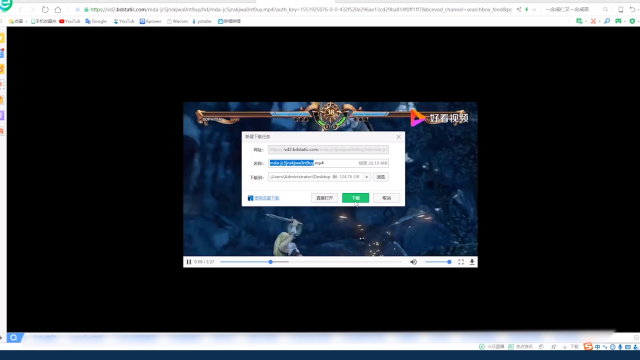This screenshot has width=640, height=360.
Task: Enter fullscreen with the expand icon
Action: point(461,262)
